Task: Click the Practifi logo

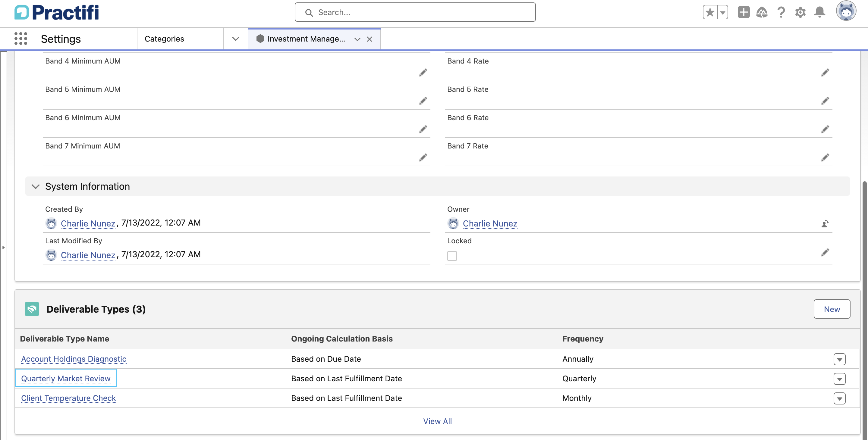Action: coord(57,12)
